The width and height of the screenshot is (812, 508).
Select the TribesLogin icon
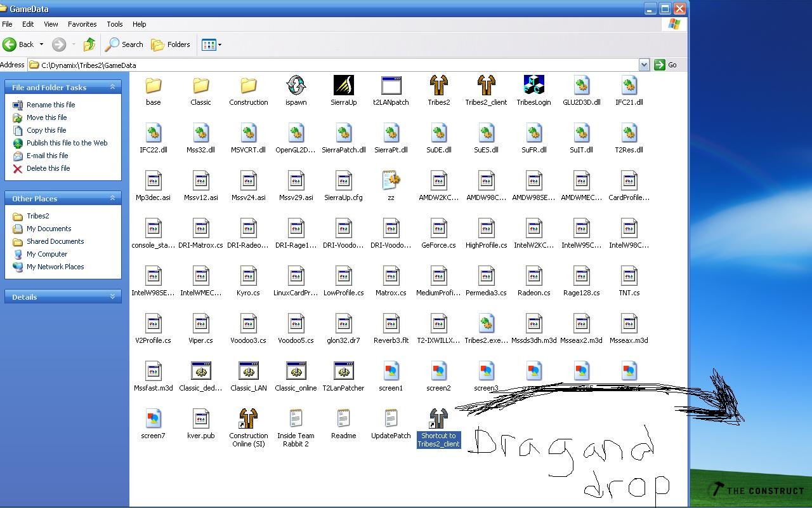534,86
